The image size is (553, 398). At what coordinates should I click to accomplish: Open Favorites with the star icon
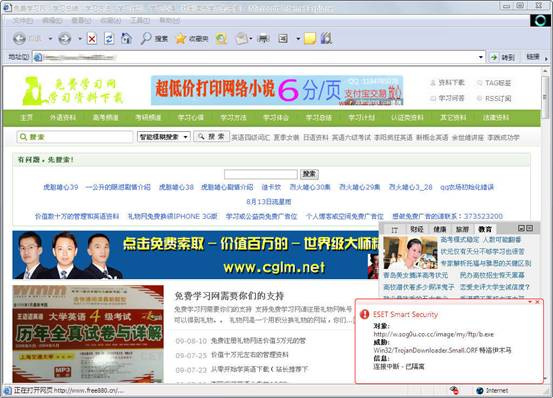[x=192, y=38]
